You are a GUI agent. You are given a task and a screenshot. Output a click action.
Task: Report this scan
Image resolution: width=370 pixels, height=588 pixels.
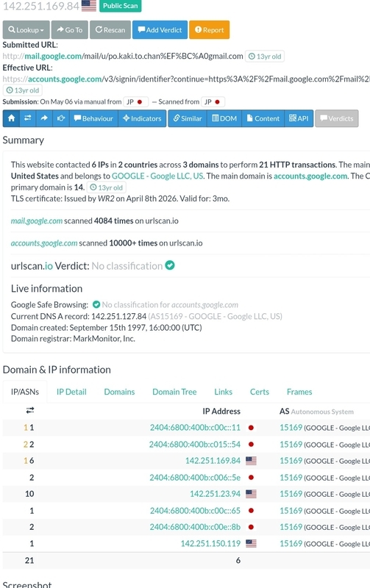point(210,29)
